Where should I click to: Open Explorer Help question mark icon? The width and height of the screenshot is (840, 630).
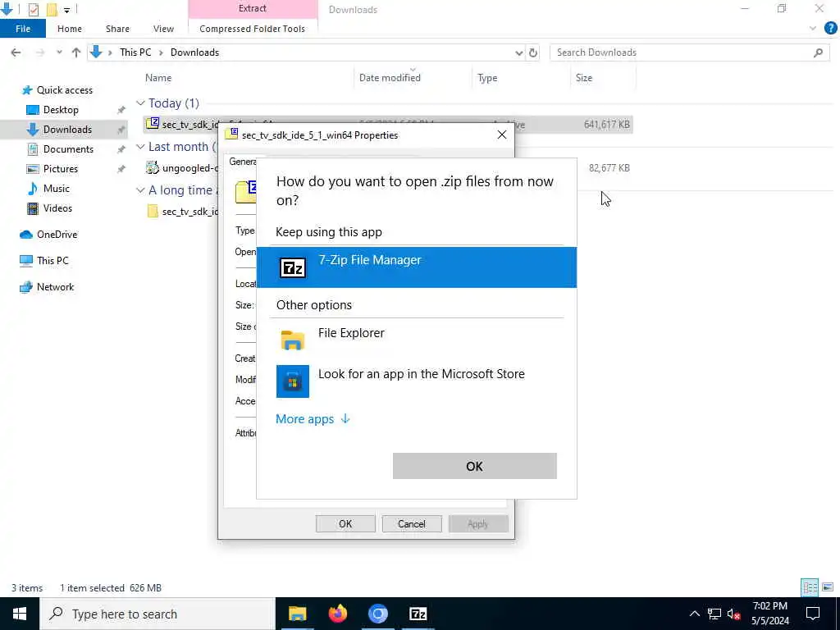830,29
